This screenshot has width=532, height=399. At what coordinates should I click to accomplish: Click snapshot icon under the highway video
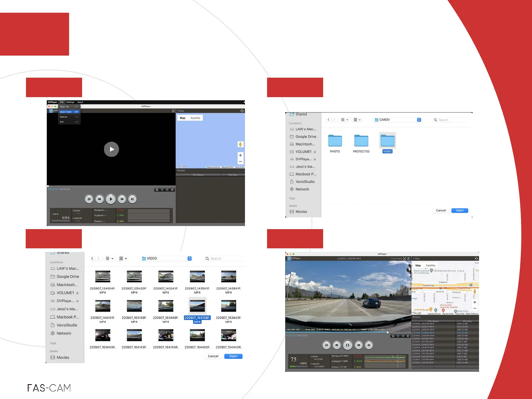[x=393, y=336]
